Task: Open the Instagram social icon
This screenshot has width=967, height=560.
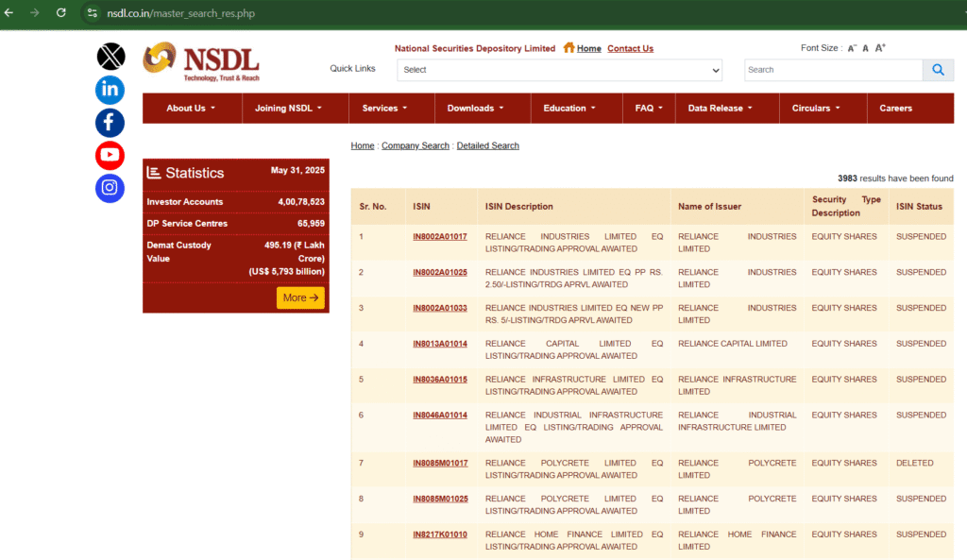Action: point(110,188)
